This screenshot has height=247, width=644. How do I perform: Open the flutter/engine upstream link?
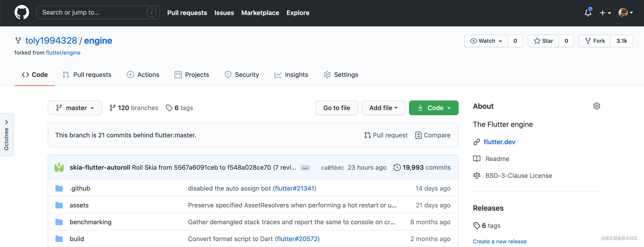pos(63,53)
